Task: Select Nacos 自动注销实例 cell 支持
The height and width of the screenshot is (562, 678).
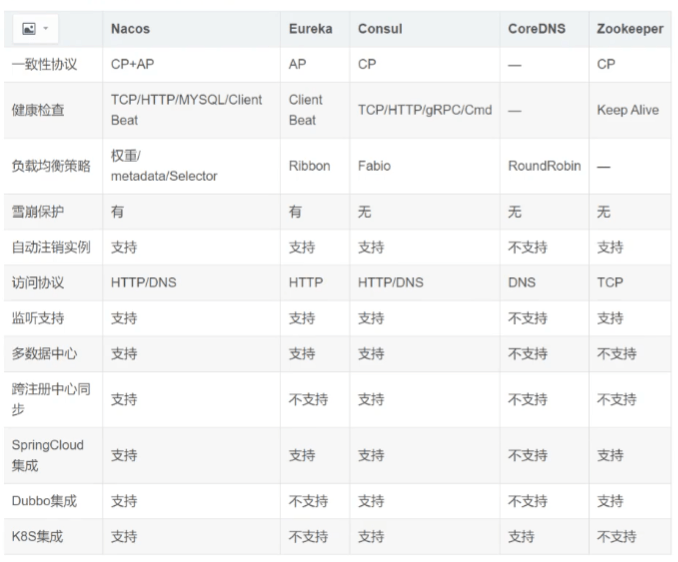Action: (124, 247)
